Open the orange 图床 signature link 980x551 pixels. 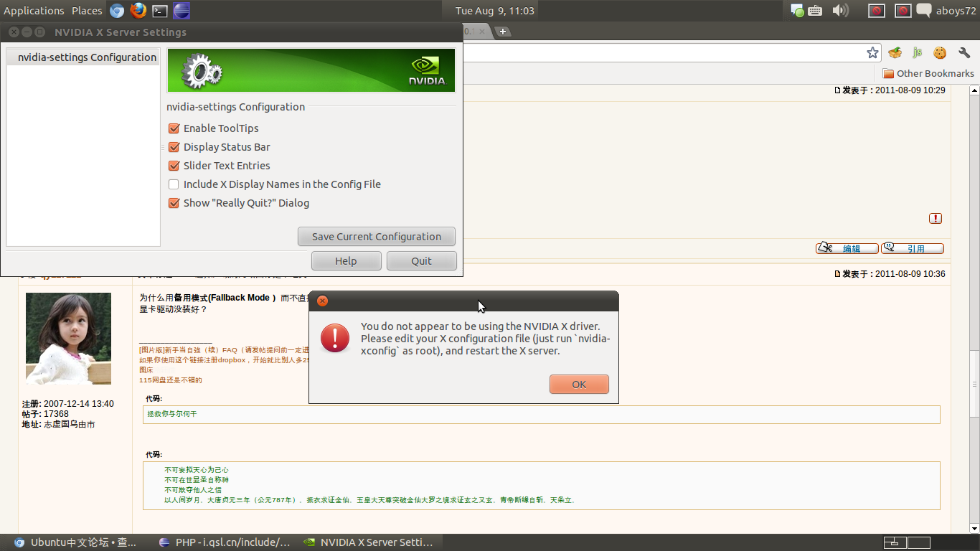point(146,369)
